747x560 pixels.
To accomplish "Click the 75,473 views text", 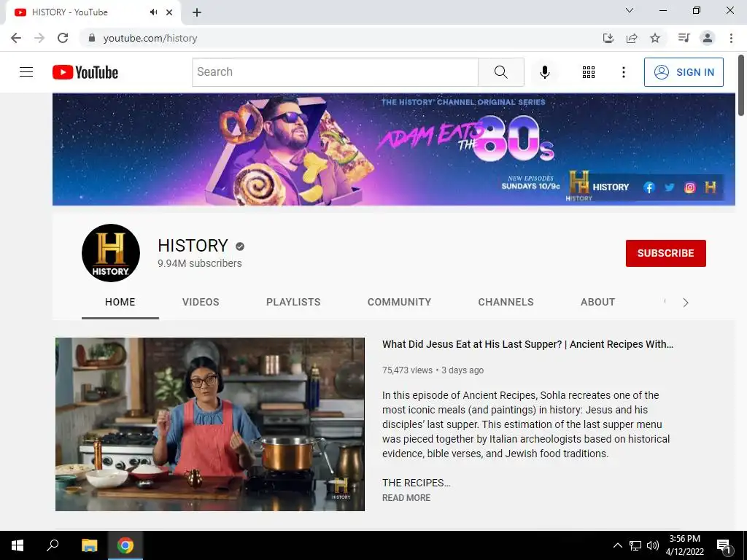I will coord(407,370).
